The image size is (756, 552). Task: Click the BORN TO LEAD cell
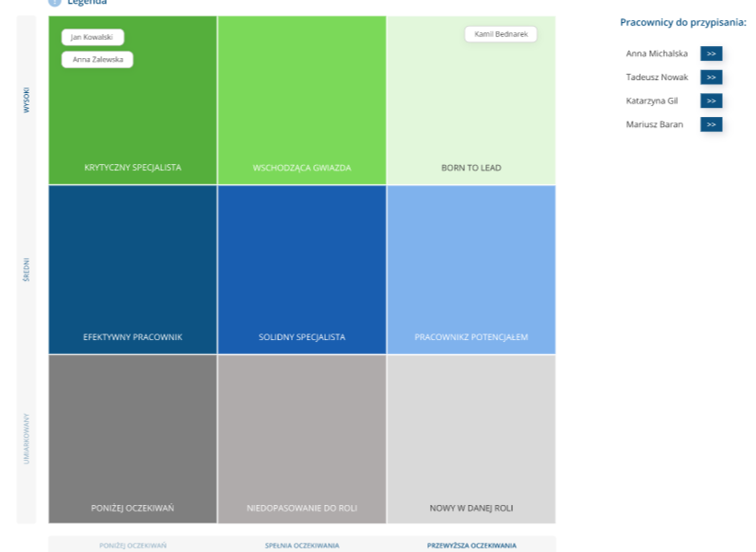(x=471, y=100)
